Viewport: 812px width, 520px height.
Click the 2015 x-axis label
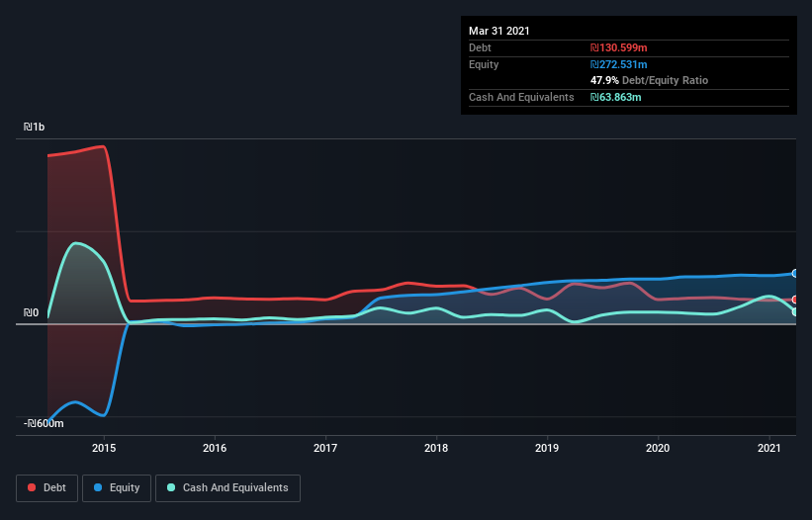pyautogui.click(x=104, y=448)
